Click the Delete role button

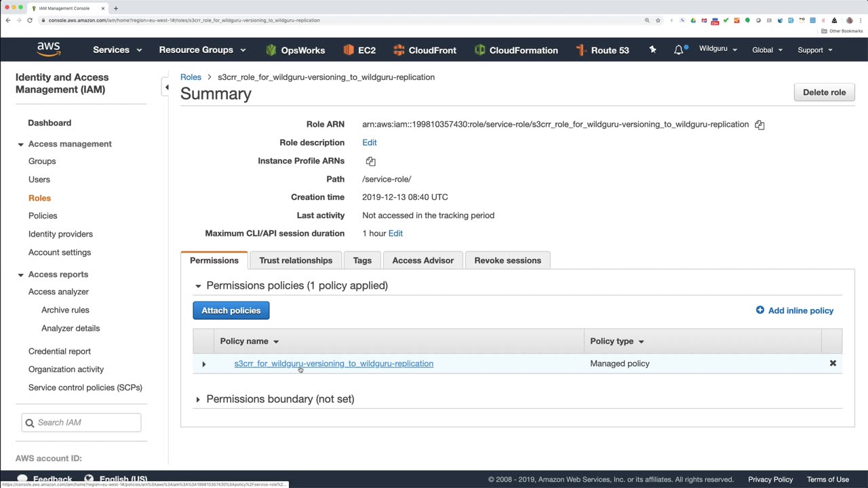coord(825,92)
